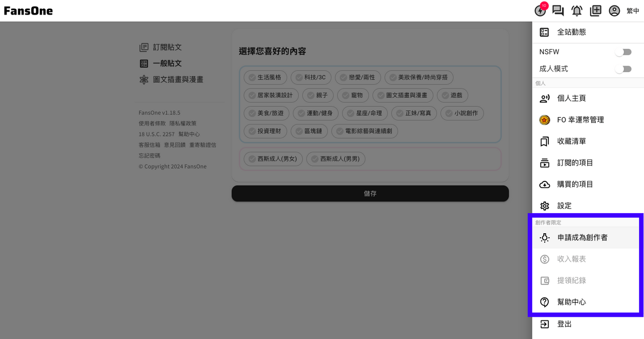Open the account profile circle icon
The image size is (644, 339).
coord(614,11)
